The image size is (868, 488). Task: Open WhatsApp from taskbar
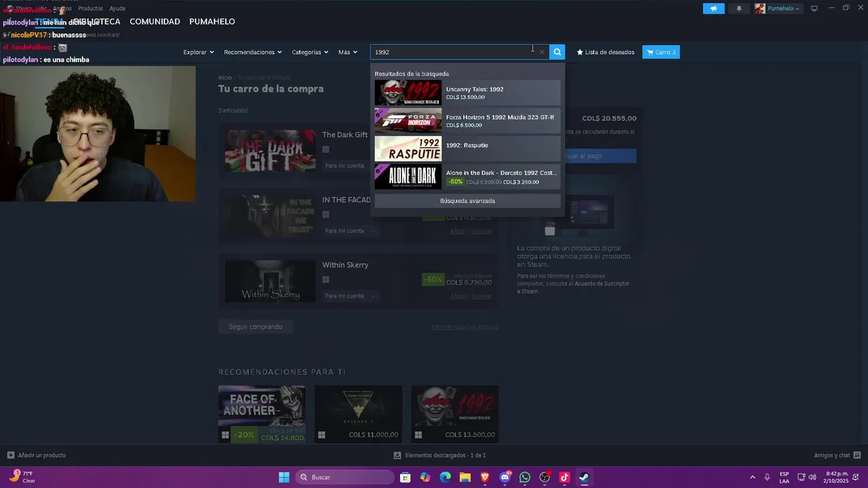pos(525,477)
